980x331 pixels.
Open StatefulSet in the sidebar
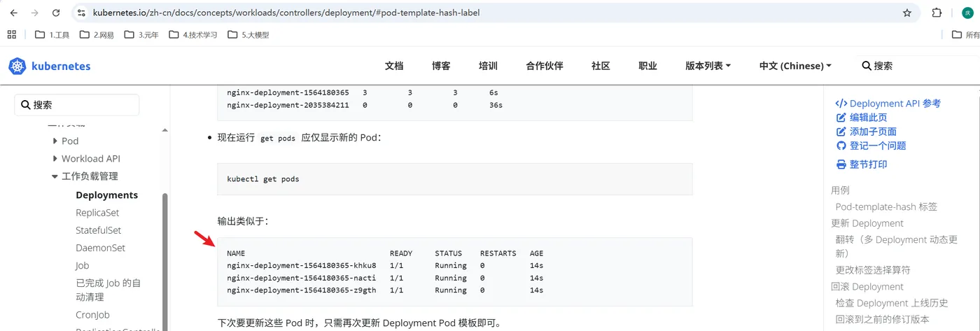[98, 230]
